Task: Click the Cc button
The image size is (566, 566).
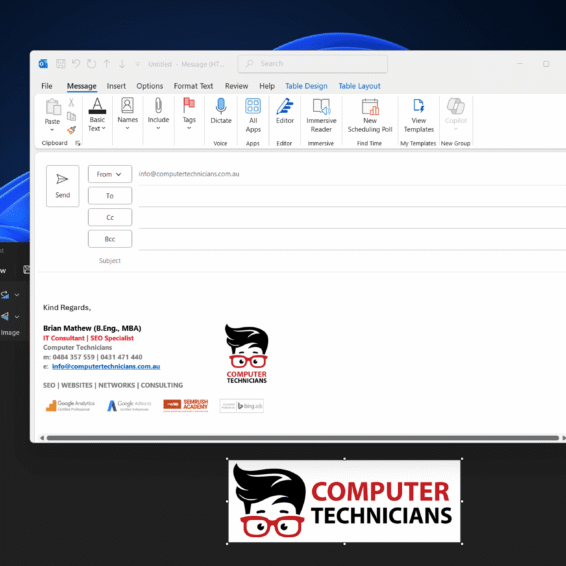Action: pos(110,217)
